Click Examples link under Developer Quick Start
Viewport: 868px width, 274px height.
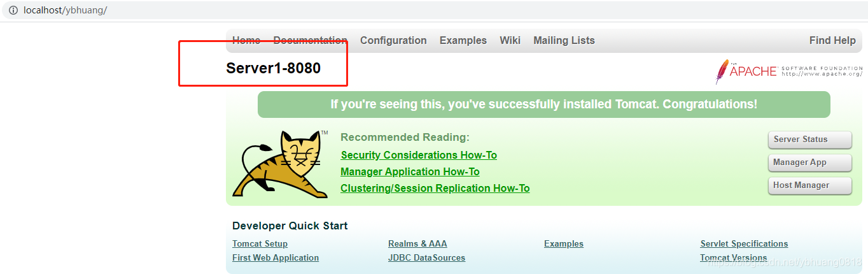(x=564, y=243)
